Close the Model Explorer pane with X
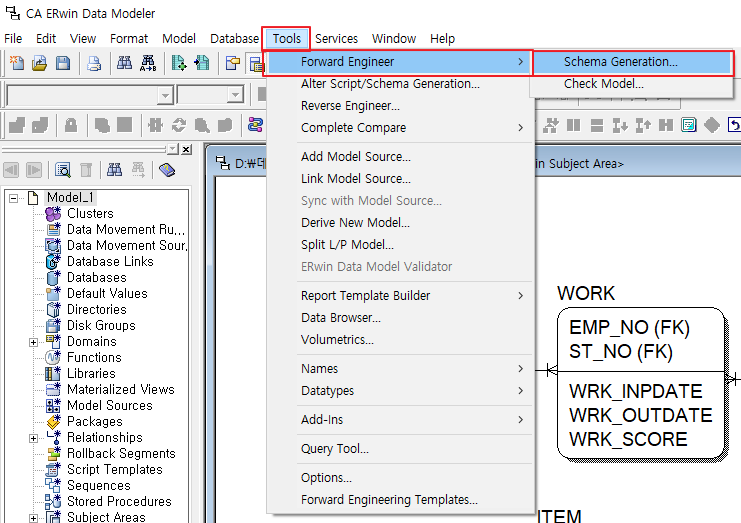 click(x=187, y=149)
